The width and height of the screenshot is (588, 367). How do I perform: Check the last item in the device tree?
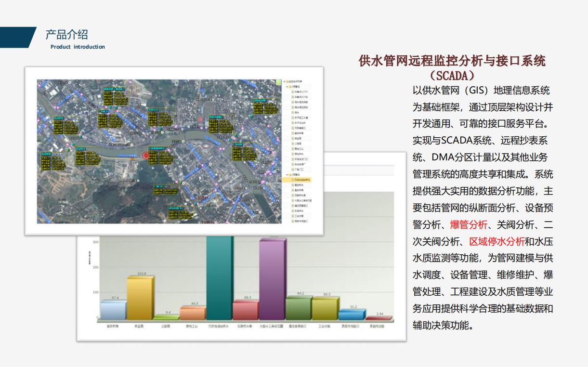point(292,221)
